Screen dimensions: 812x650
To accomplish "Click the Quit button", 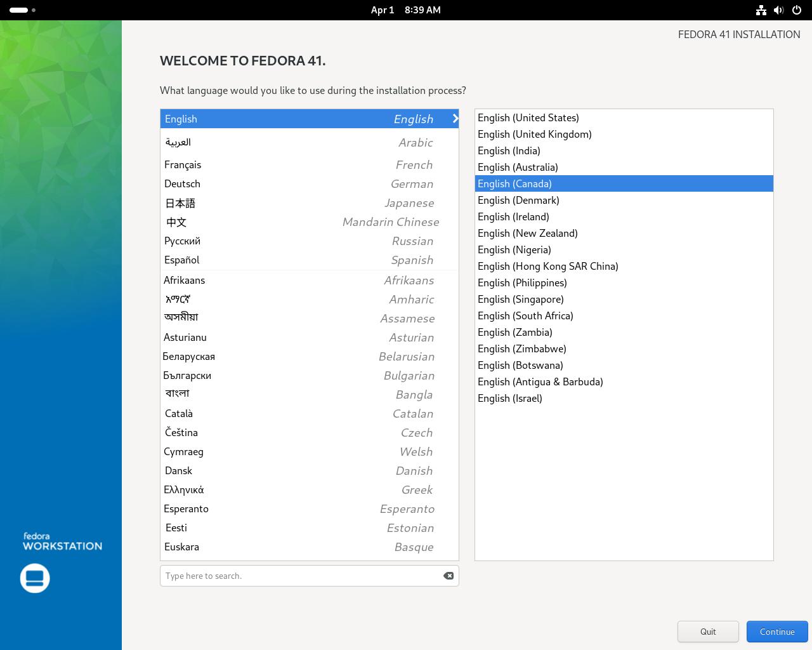I will tap(708, 632).
